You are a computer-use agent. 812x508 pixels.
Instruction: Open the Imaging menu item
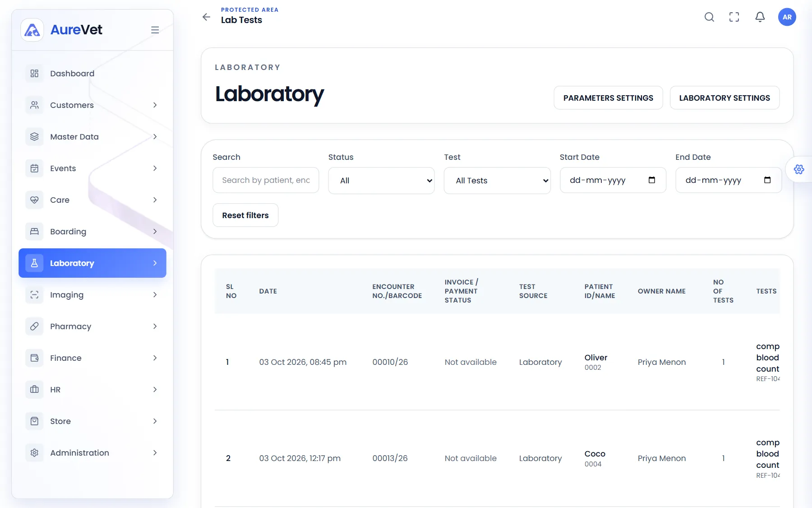point(92,295)
